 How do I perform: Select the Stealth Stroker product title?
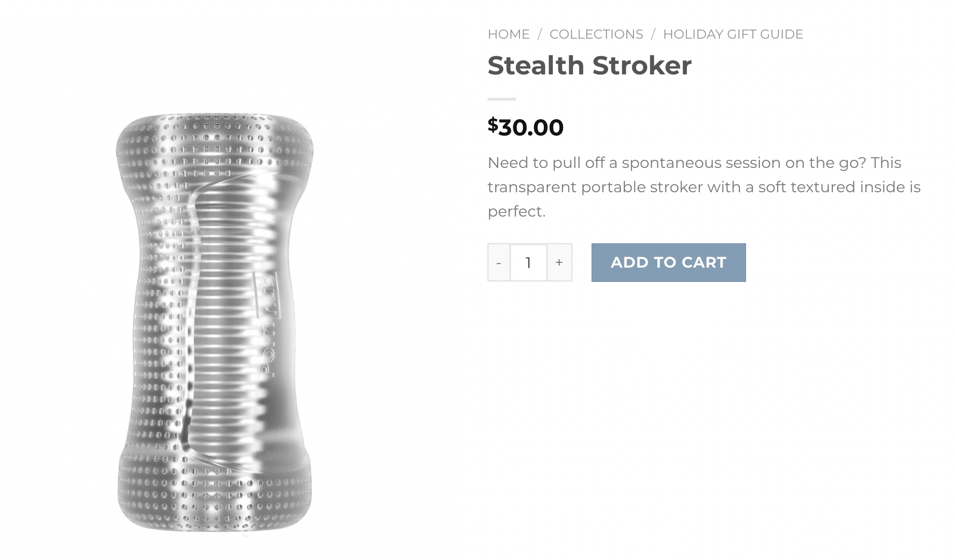pos(590,65)
